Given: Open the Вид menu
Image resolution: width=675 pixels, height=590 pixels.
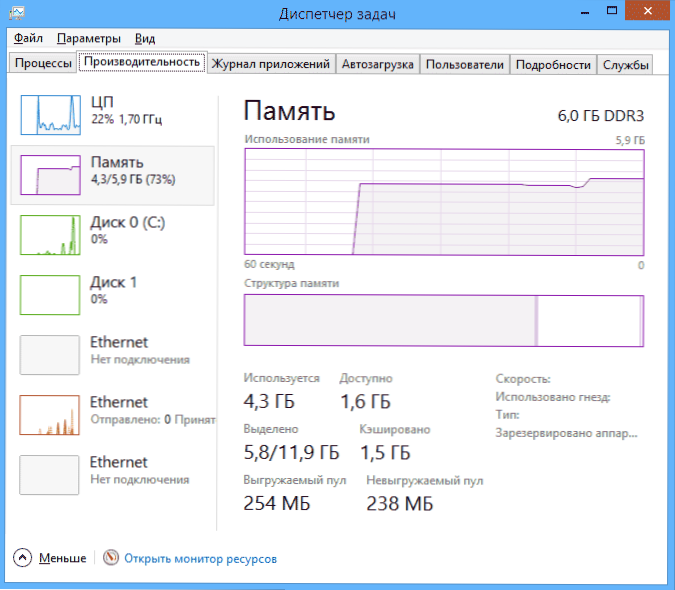Looking at the screenshot, I should pos(145,38).
